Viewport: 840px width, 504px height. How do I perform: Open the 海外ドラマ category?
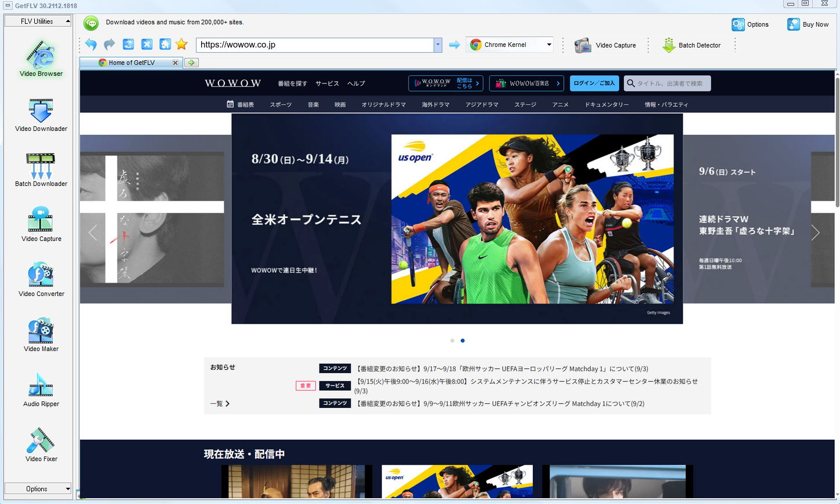click(435, 105)
